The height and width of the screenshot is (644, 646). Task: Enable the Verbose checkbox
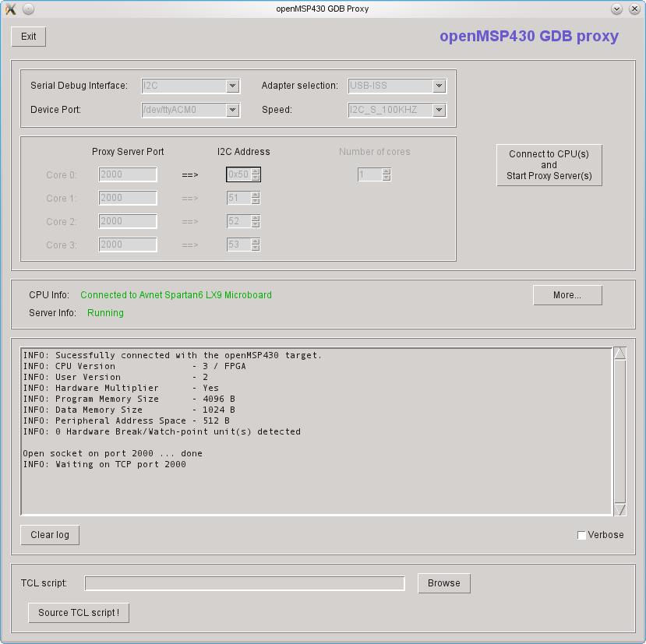pos(581,535)
